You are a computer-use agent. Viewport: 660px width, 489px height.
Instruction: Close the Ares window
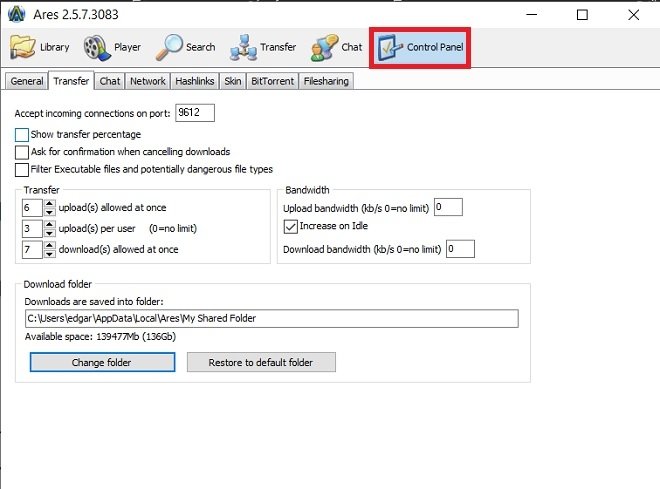[633, 15]
